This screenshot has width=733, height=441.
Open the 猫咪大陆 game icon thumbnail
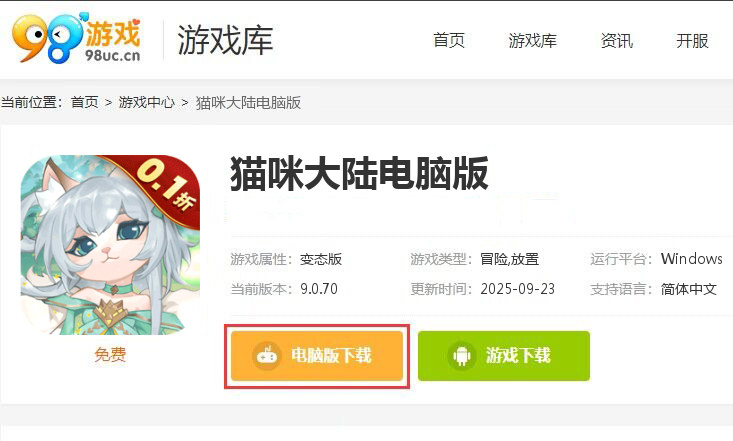click(x=110, y=245)
